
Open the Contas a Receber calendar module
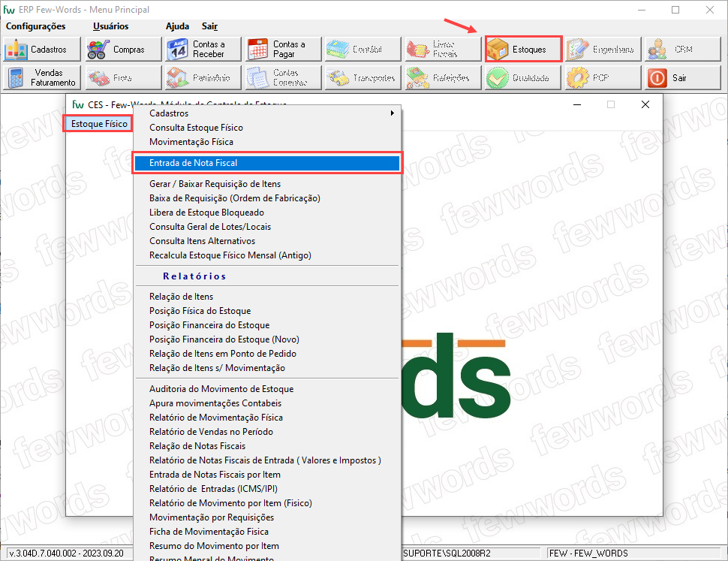[x=203, y=50]
